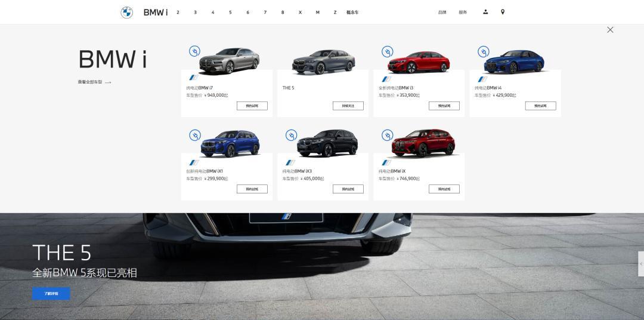Open the 7 series menu
The height and width of the screenshot is (320, 644).
coord(265,13)
